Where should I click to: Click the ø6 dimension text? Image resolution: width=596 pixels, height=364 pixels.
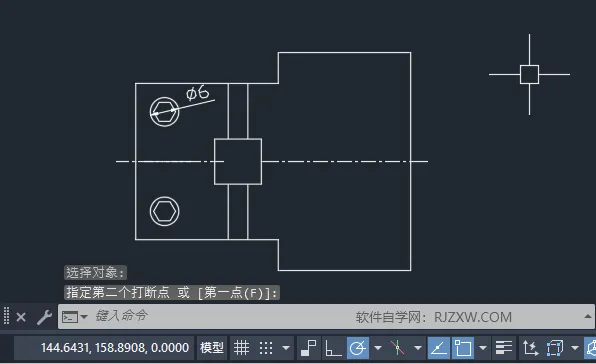pos(198,92)
